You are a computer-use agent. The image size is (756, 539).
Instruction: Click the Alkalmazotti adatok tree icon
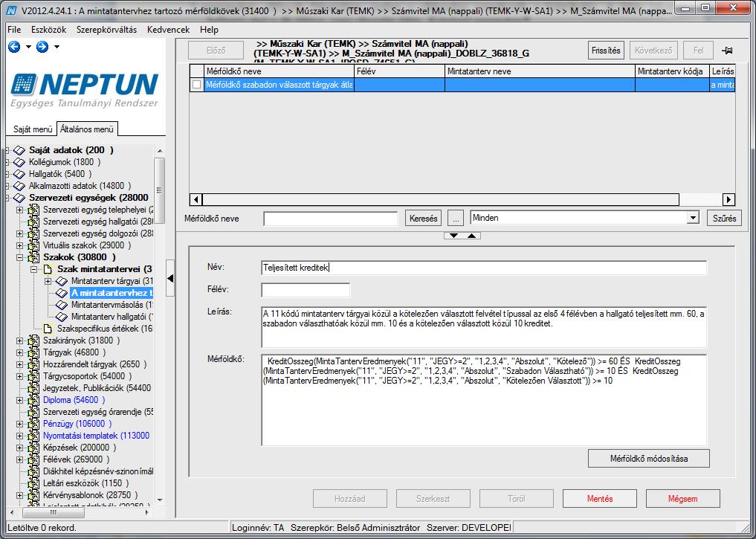coord(19,186)
